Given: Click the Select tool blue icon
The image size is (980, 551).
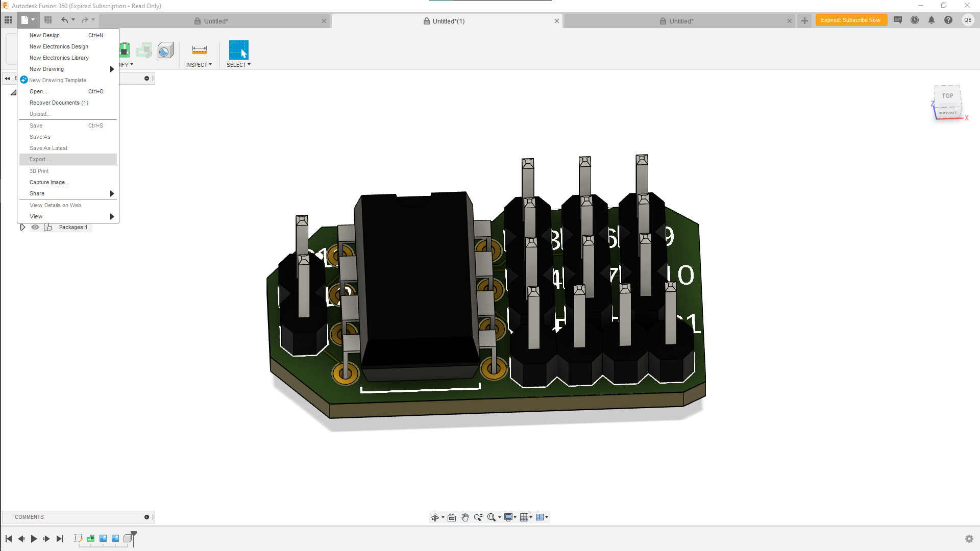Looking at the screenshot, I should (x=238, y=50).
